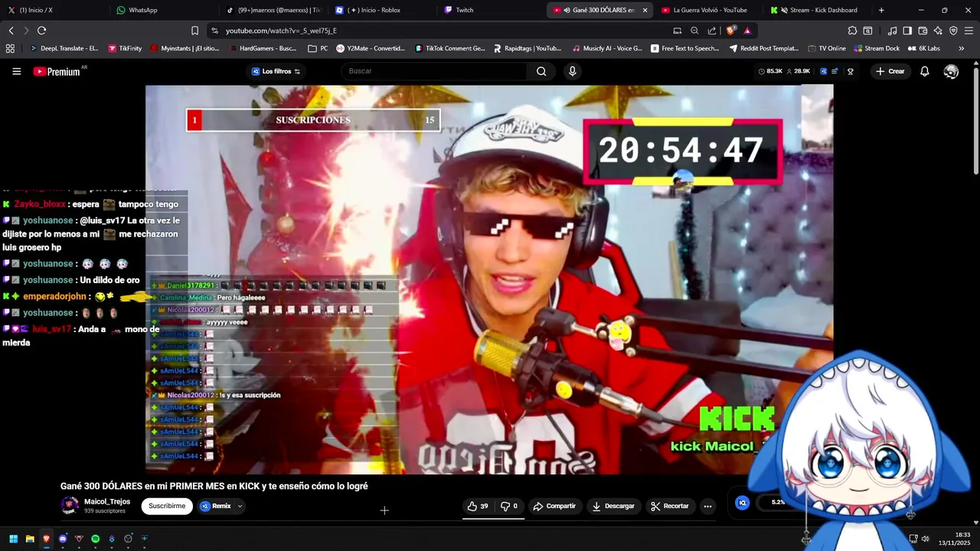Switch to Inicio - Roblox tab
The height and width of the screenshot is (551, 980).
[x=381, y=10]
